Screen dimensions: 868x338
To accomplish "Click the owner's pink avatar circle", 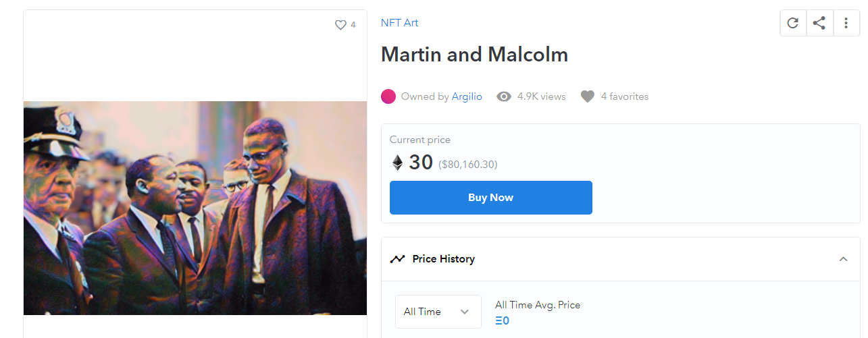I will (x=388, y=96).
